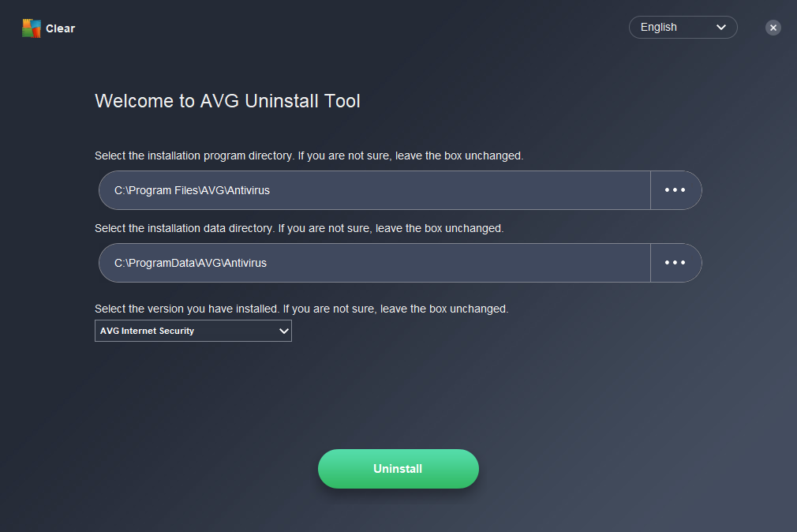Click the AVG logo icon
Screen dimensions: 797x532
tap(31, 28)
